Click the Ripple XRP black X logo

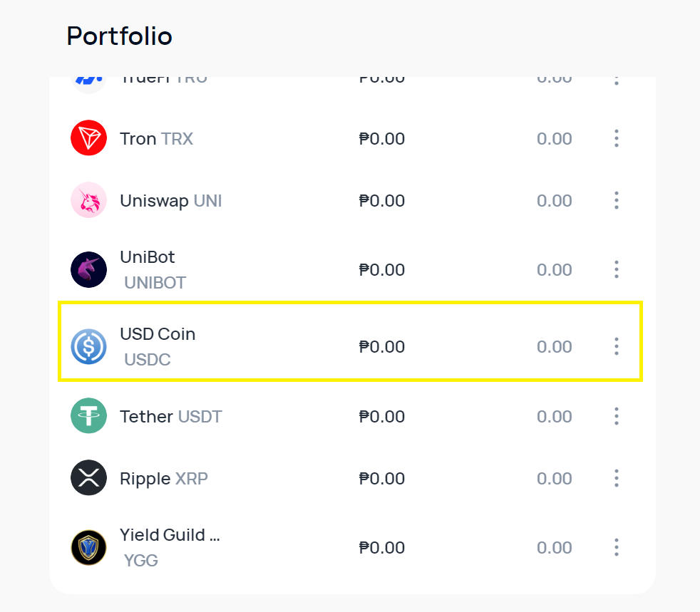click(x=89, y=478)
